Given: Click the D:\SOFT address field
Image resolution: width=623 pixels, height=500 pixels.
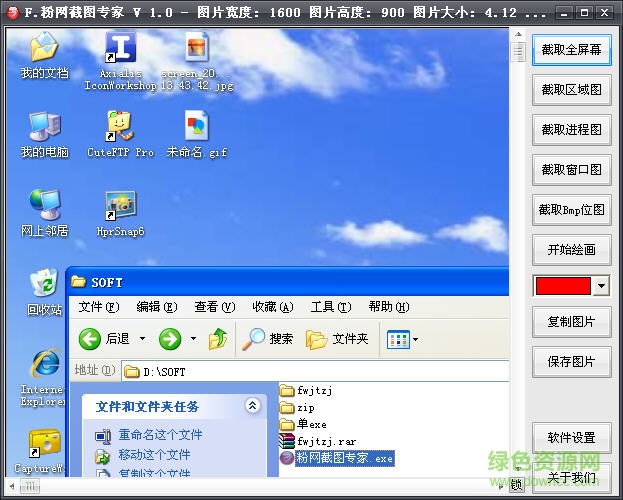Looking at the screenshot, I should click(x=315, y=372).
